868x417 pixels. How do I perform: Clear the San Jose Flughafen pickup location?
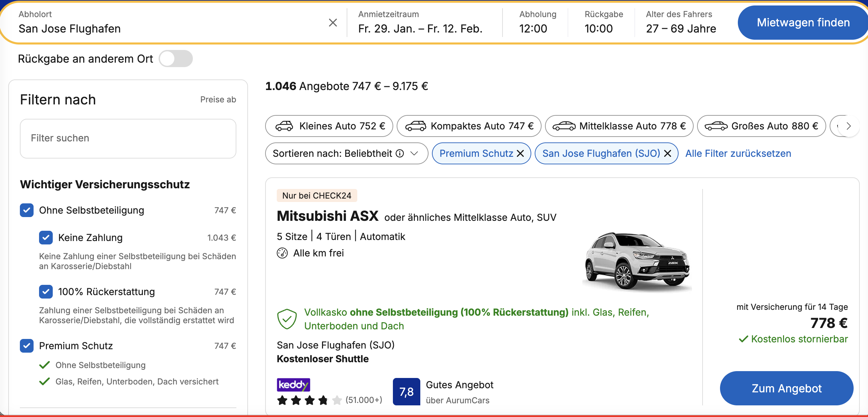(333, 23)
